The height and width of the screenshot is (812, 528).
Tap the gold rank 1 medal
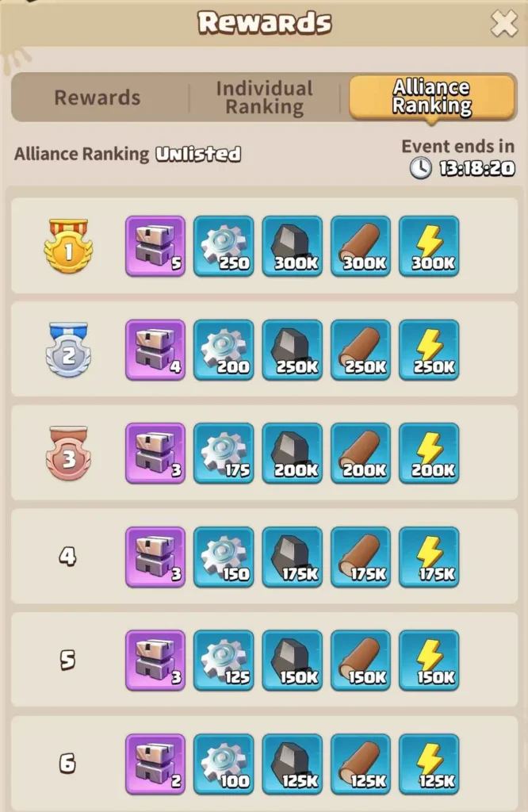tap(68, 246)
